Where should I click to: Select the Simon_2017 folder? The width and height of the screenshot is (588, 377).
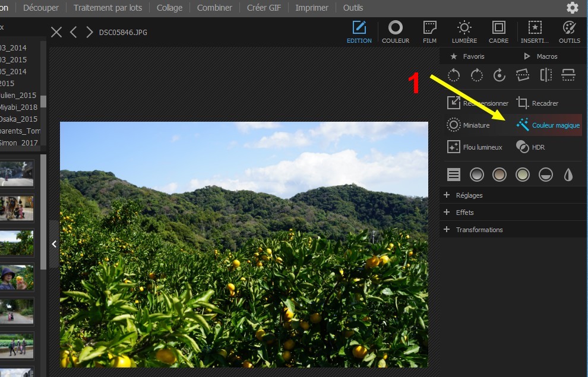point(19,142)
